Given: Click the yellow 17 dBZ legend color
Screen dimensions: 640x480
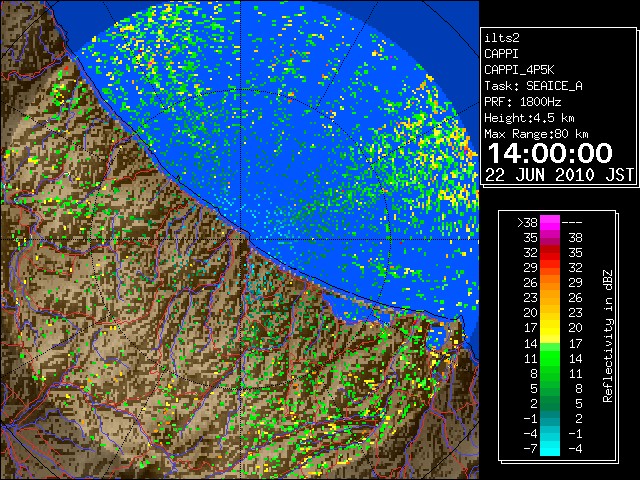Looking at the screenshot, I should click(550, 328).
